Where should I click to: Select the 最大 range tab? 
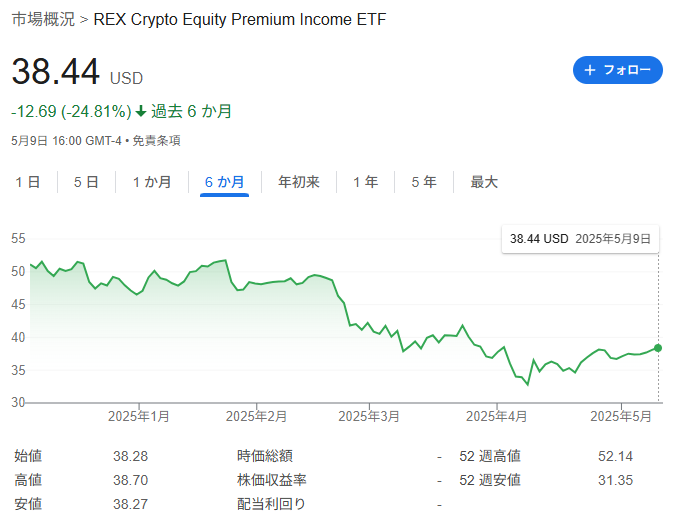484,182
